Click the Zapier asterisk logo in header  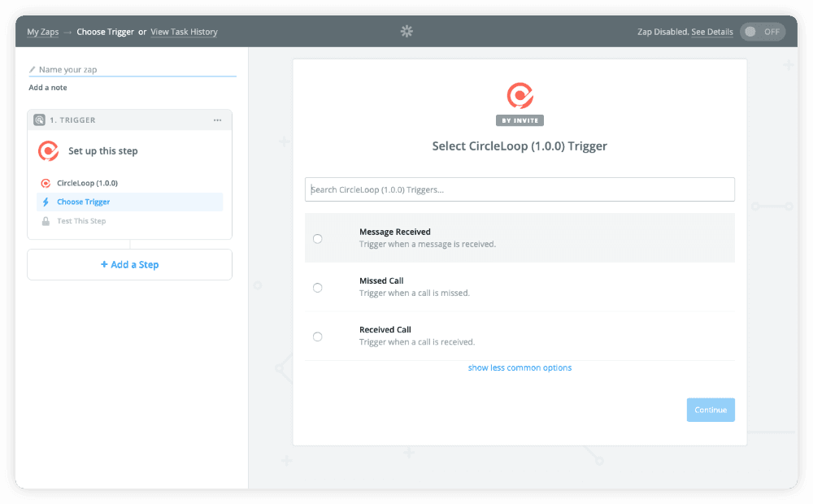point(406,32)
